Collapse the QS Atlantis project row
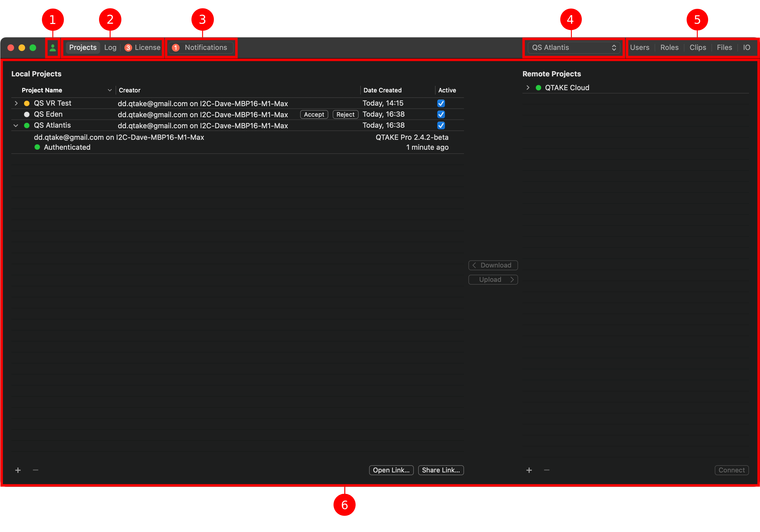 click(x=16, y=126)
